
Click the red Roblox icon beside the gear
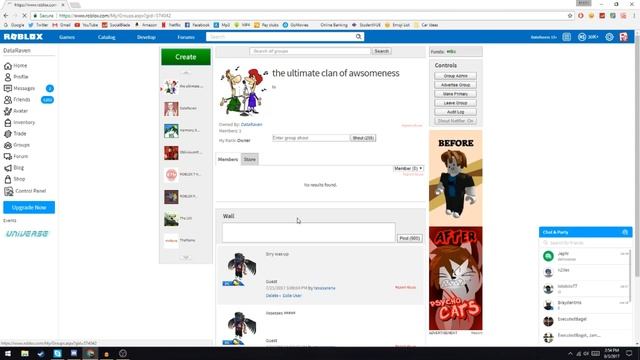(623, 37)
